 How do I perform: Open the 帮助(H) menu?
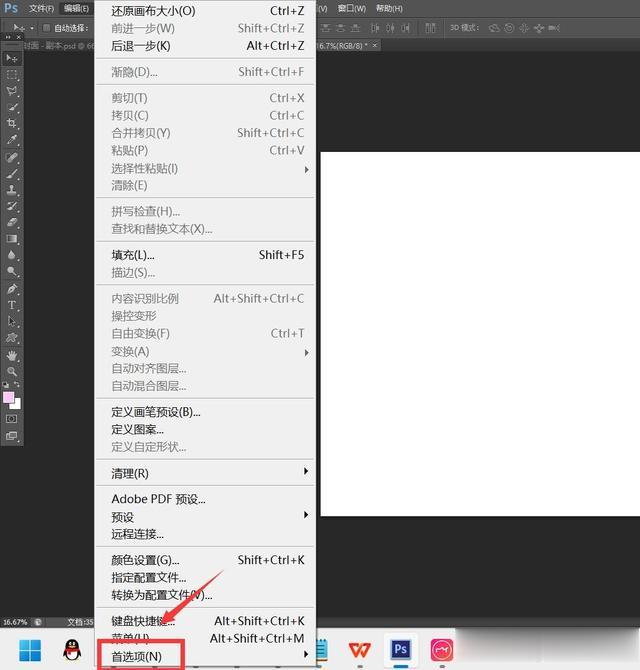(x=389, y=9)
